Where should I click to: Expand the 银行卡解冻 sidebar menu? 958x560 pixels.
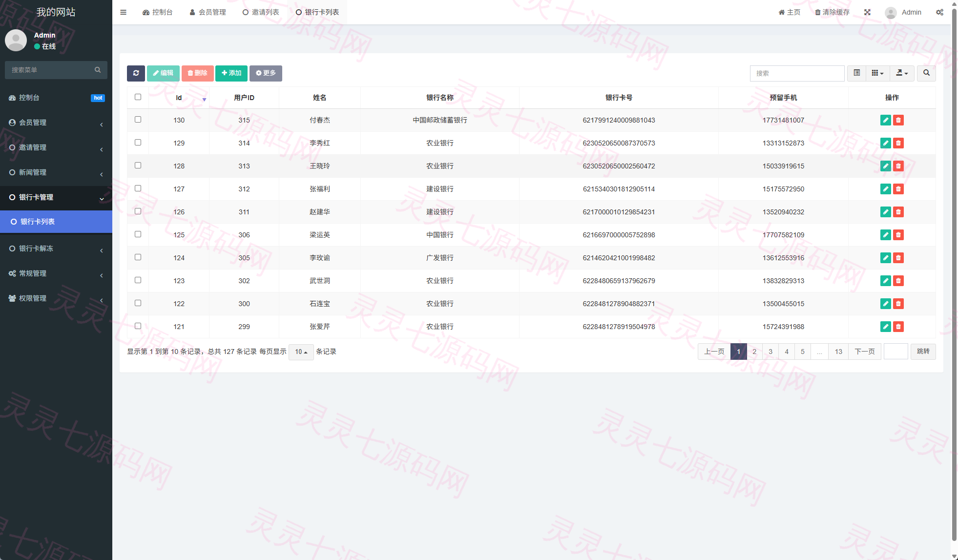click(x=56, y=249)
